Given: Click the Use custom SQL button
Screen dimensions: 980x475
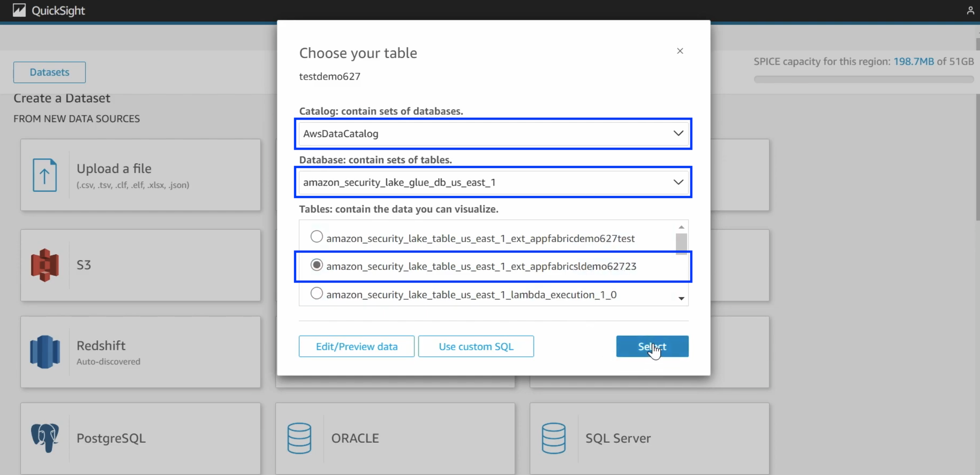Looking at the screenshot, I should (x=476, y=346).
